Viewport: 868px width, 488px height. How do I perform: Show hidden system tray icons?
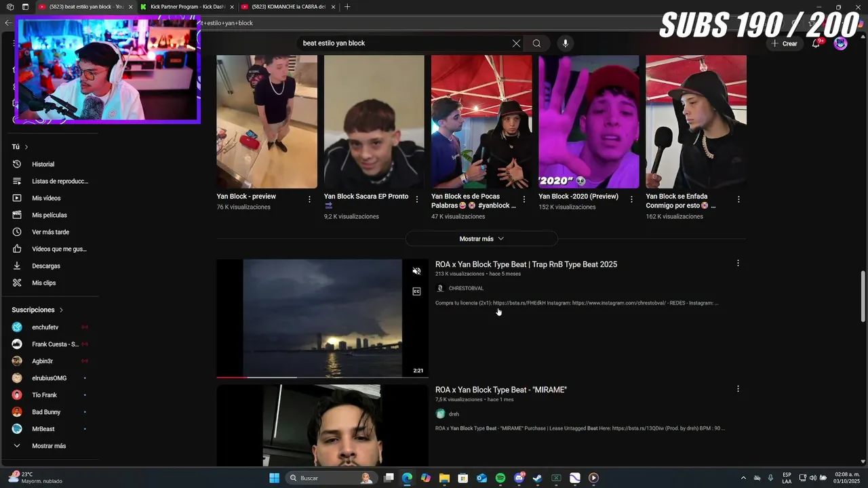743,478
